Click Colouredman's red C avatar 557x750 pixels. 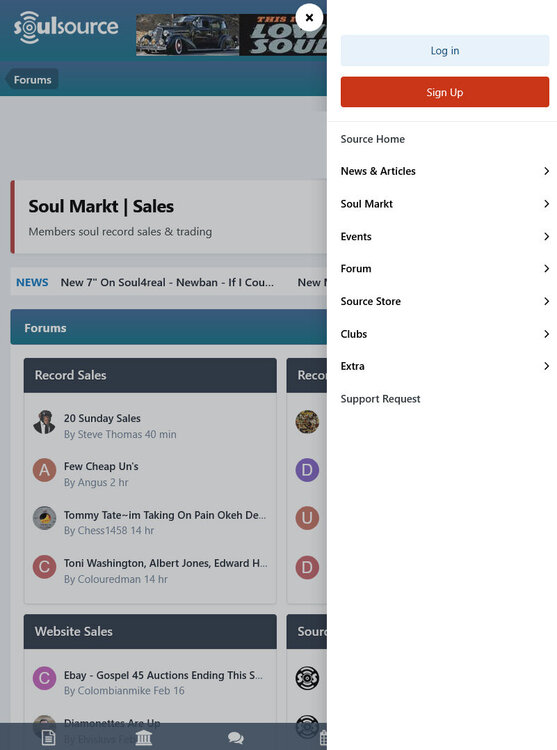click(44, 567)
